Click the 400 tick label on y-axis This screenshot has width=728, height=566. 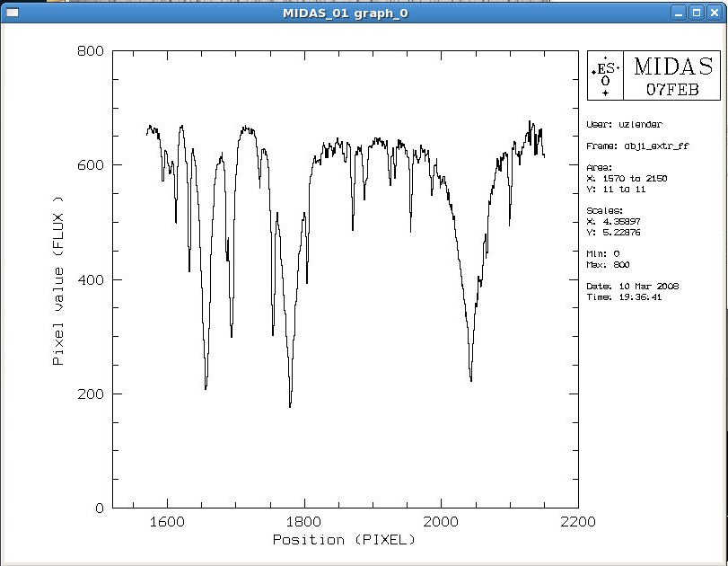coord(91,280)
